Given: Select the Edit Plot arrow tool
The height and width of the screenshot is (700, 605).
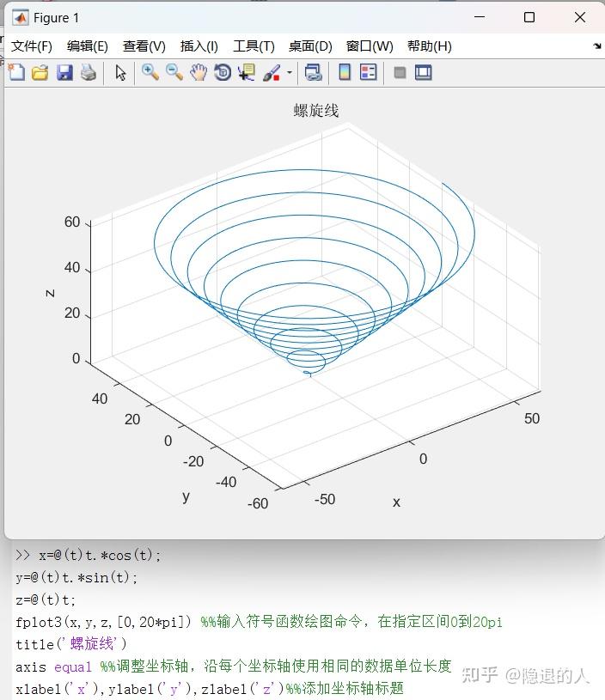Looking at the screenshot, I should tap(120, 72).
